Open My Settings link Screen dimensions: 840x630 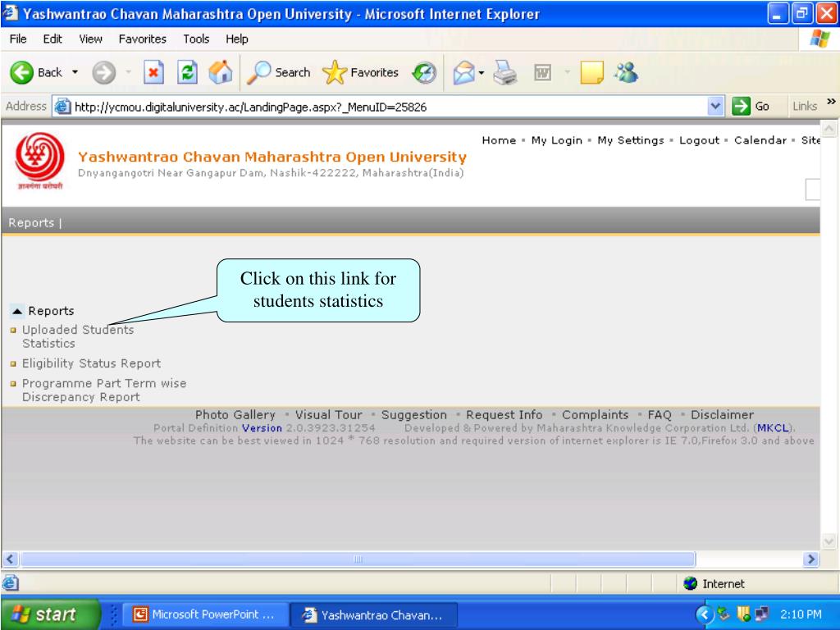pyautogui.click(x=631, y=140)
